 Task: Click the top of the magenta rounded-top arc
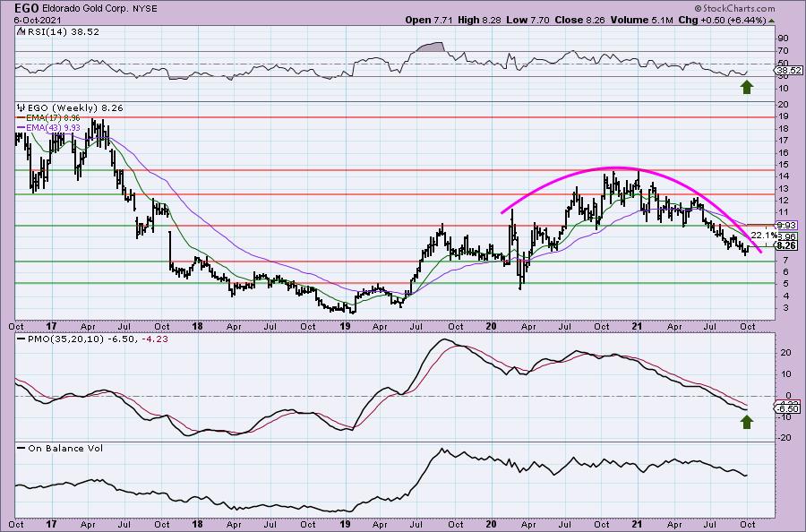613,168
